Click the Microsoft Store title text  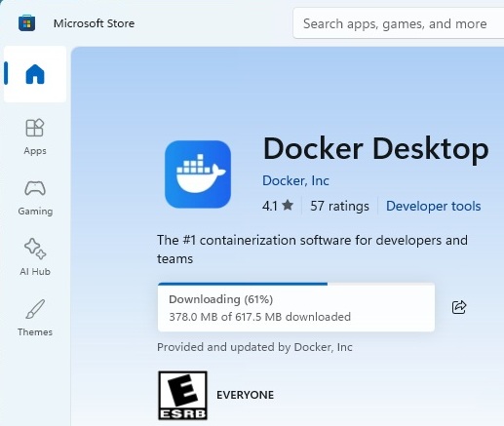[x=94, y=23]
